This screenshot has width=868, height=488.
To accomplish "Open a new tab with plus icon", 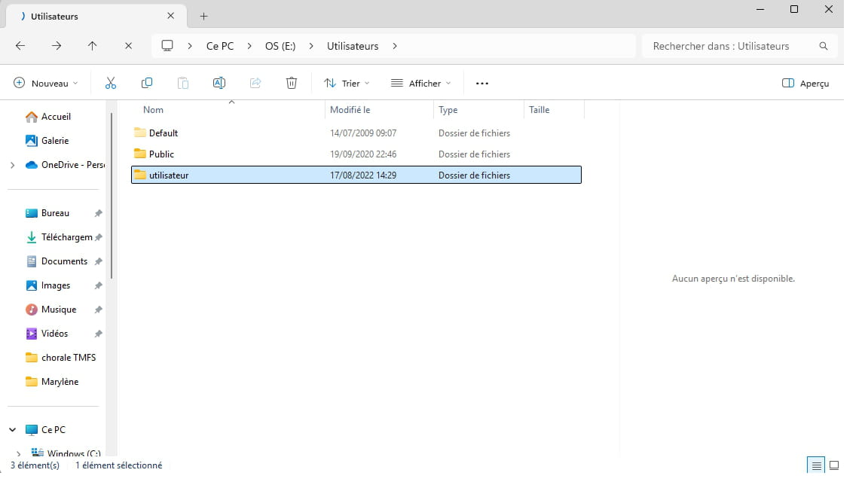I will [x=204, y=16].
